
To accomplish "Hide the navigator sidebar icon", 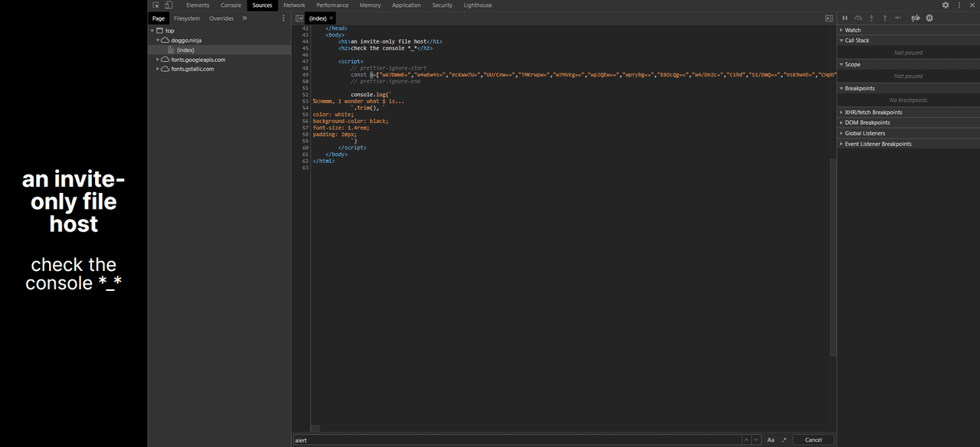I will (299, 18).
